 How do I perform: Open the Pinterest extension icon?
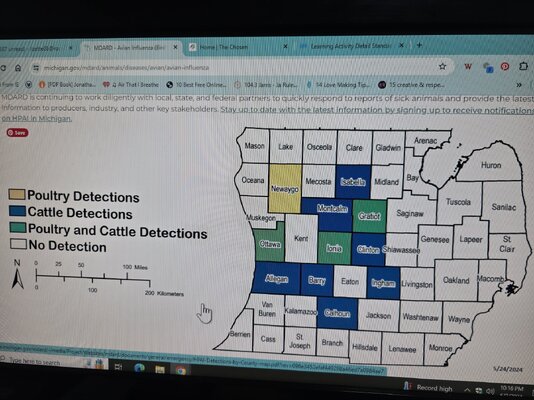[x=505, y=66]
